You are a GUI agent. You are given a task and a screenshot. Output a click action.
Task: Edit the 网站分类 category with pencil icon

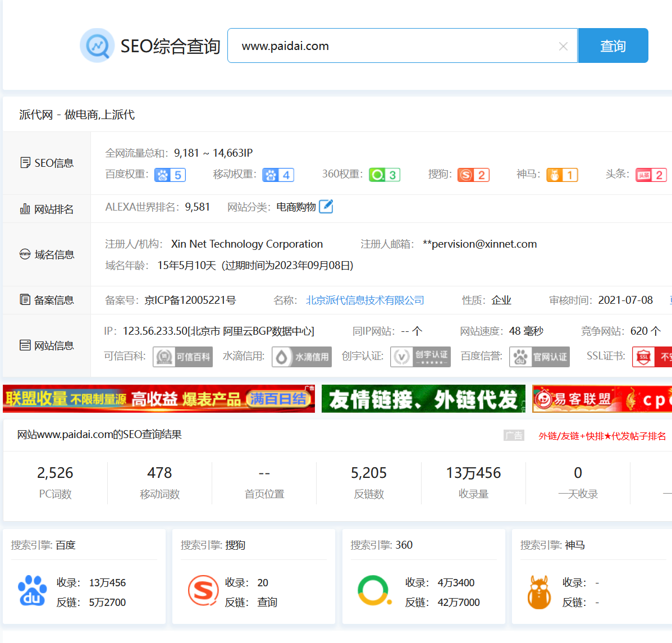326,207
